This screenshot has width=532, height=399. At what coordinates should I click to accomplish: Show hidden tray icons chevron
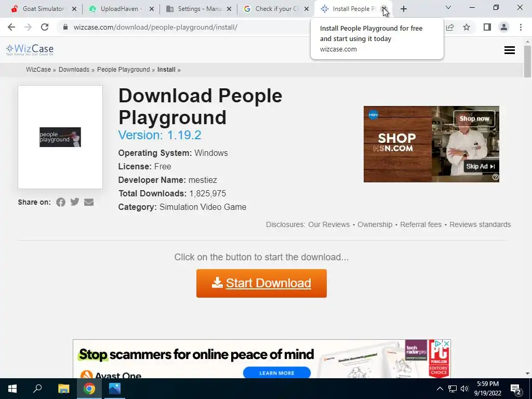tap(440, 389)
